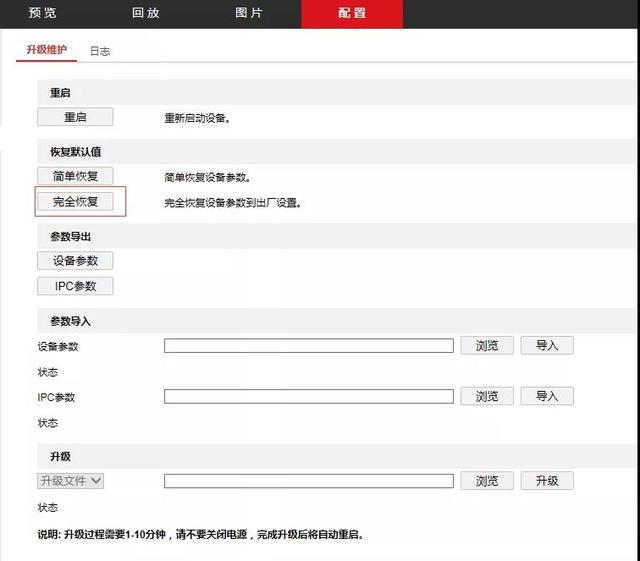Click the 简单恢复 button
The width and height of the screenshot is (640, 561).
pos(75,176)
